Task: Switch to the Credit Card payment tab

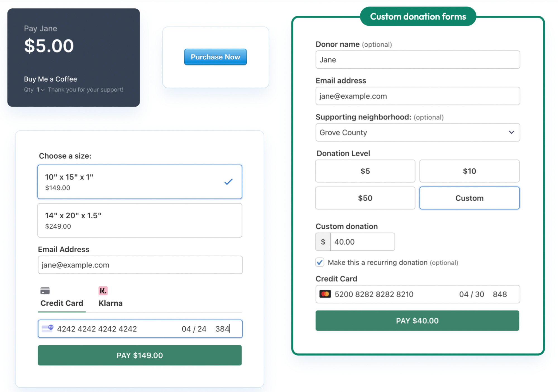Action: [62, 303]
